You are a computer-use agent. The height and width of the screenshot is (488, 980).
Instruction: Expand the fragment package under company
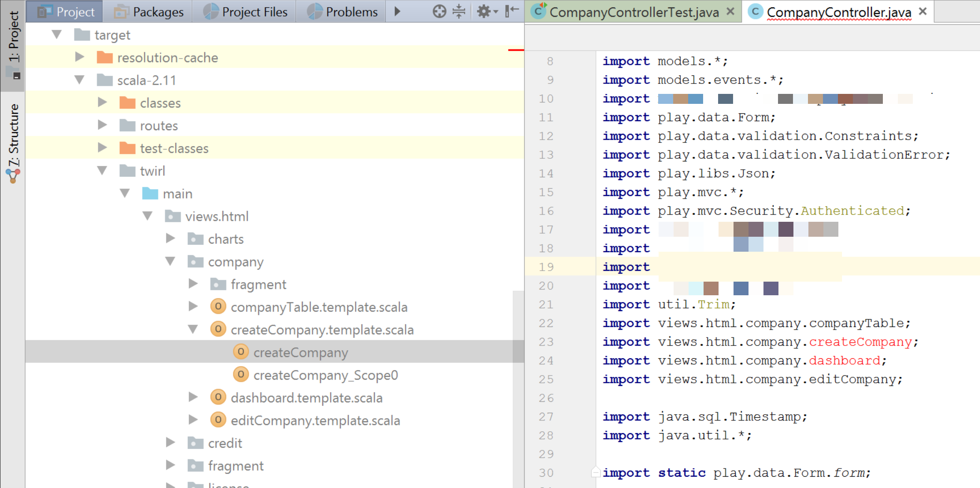pyautogui.click(x=193, y=284)
